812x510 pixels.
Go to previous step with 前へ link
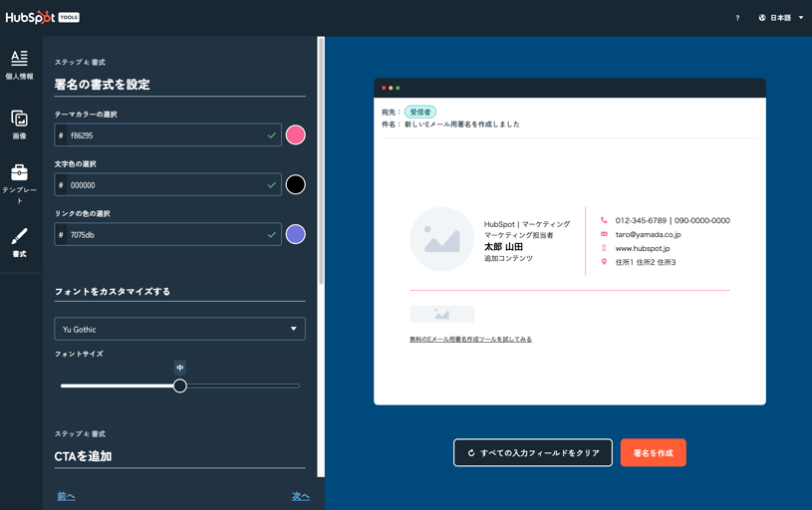pos(66,496)
